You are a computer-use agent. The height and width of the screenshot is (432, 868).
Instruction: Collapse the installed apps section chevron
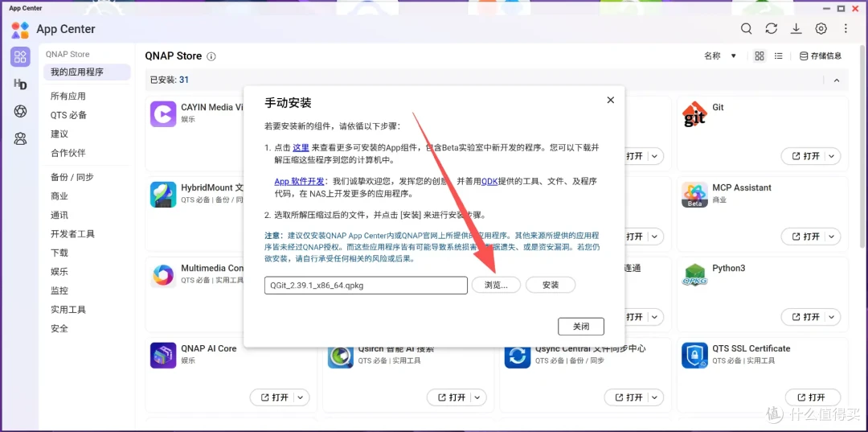(x=837, y=80)
